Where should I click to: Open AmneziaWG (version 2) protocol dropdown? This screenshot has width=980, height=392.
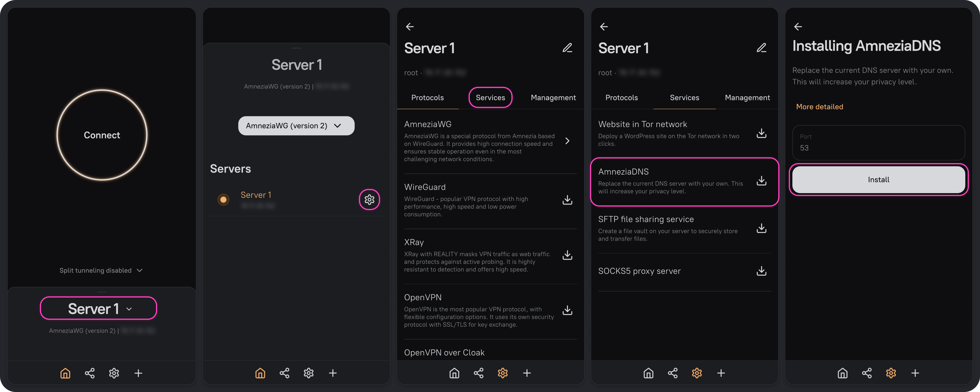[x=296, y=126]
